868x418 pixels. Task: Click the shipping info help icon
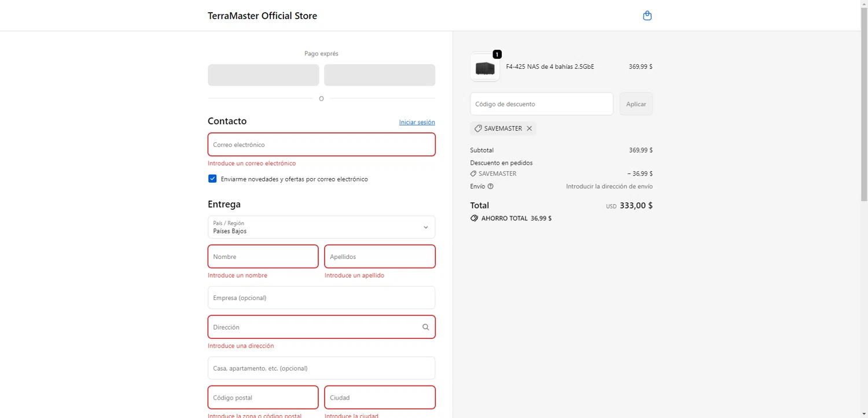click(491, 186)
